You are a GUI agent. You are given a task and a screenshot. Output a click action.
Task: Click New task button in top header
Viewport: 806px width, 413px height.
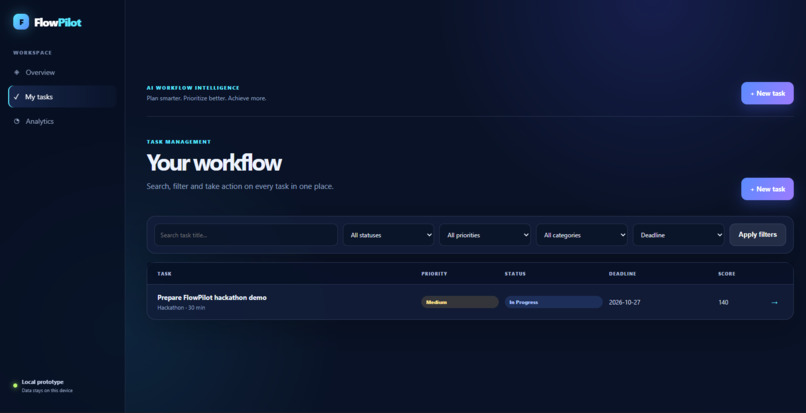(767, 93)
